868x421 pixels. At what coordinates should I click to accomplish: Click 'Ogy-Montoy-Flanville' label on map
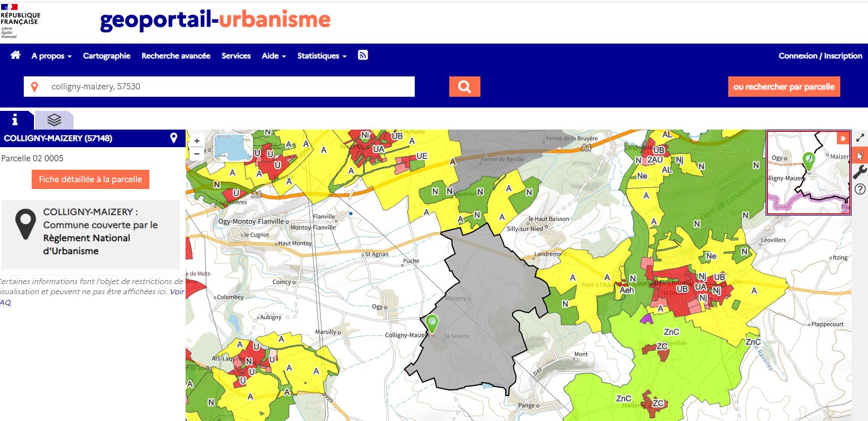pos(252,221)
